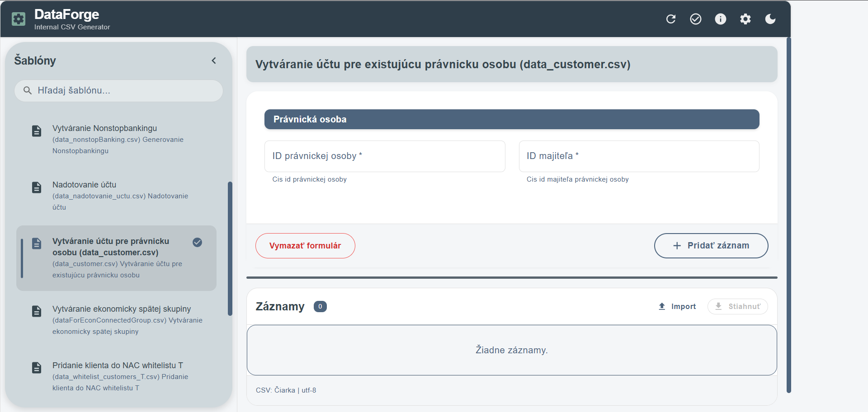The image size is (868, 412).
Task: Click the Vymazať formulár button
Action: [x=305, y=246]
